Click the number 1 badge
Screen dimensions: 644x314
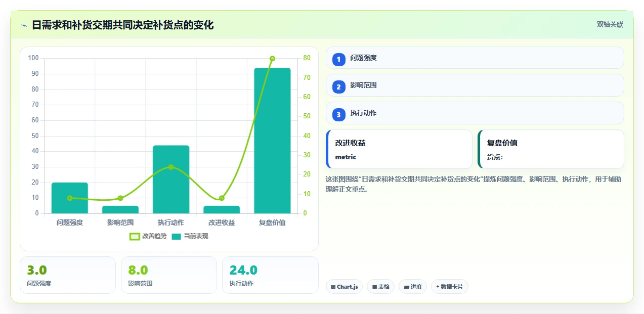(338, 59)
